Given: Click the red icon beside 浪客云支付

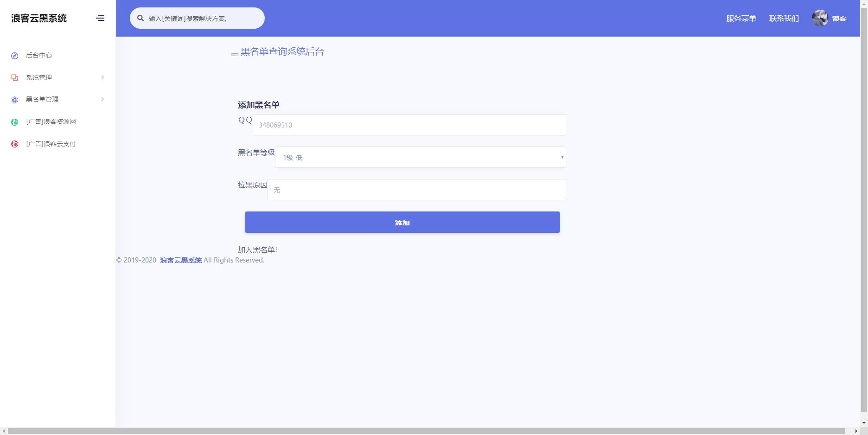Looking at the screenshot, I should pyautogui.click(x=13, y=144).
